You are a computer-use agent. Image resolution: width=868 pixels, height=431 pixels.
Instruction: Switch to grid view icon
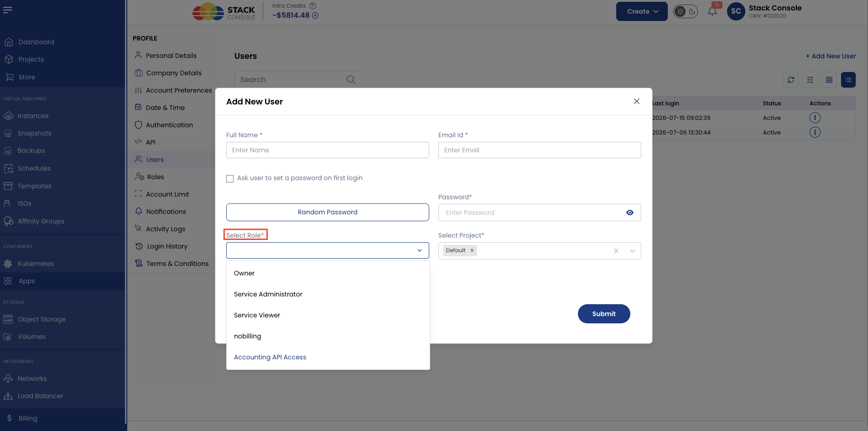click(x=829, y=80)
